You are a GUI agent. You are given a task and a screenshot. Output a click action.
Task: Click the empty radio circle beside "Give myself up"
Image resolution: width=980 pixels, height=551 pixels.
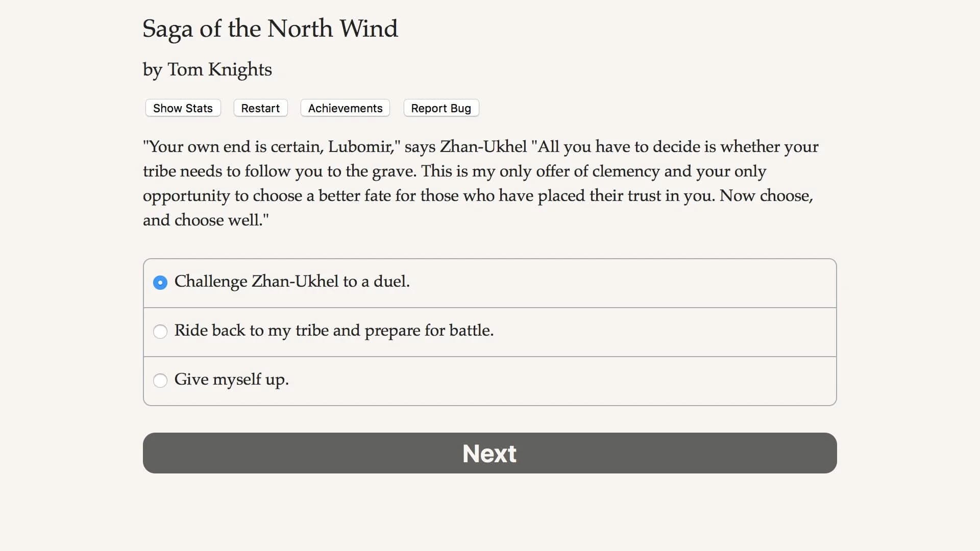click(160, 381)
